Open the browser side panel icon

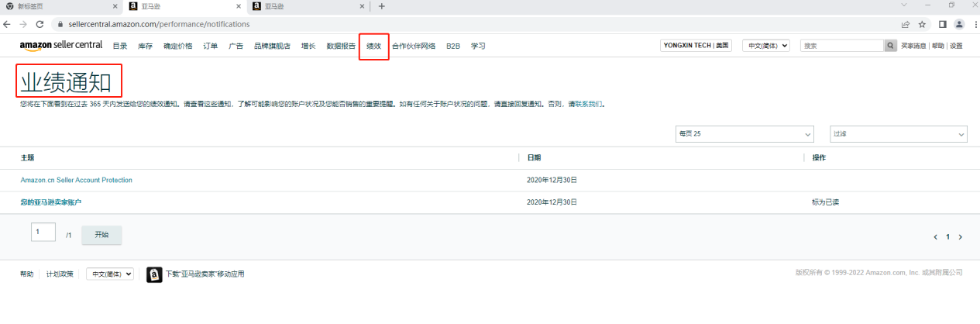943,24
